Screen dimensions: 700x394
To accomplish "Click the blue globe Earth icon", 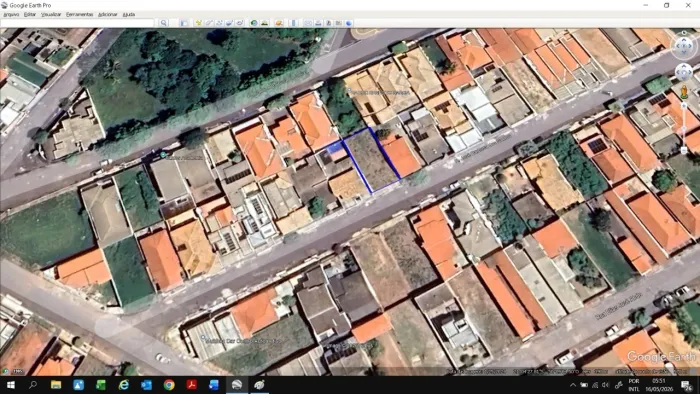I will click(349, 23).
